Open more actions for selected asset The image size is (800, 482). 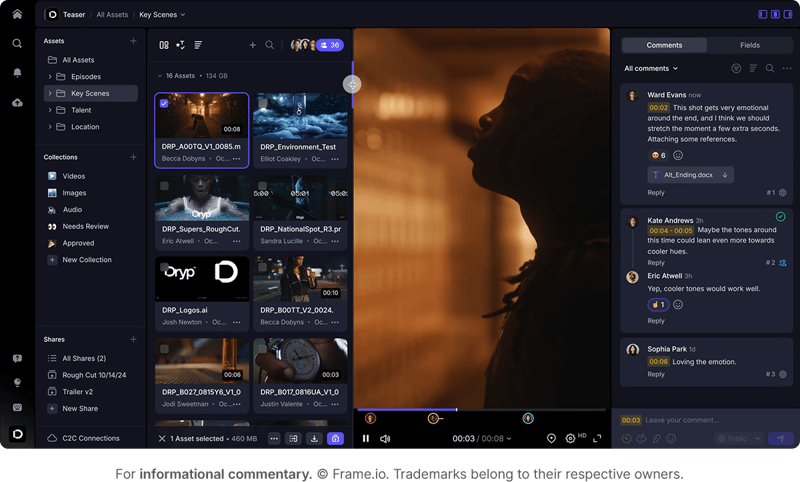(x=274, y=438)
